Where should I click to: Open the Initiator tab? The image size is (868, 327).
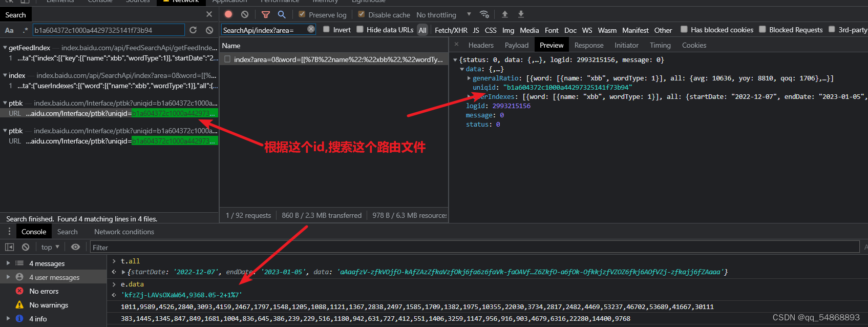[626, 45]
